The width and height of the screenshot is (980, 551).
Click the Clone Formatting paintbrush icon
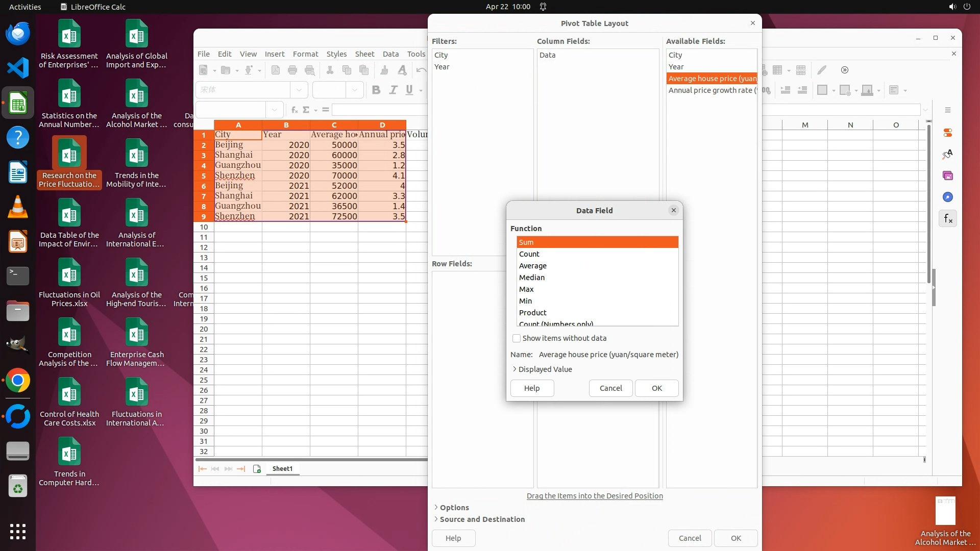point(384,70)
